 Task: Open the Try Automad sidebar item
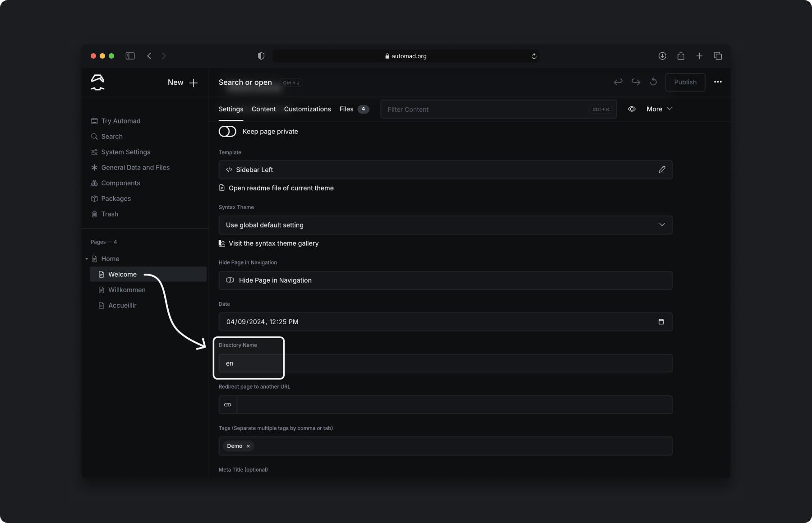[116, 121]
